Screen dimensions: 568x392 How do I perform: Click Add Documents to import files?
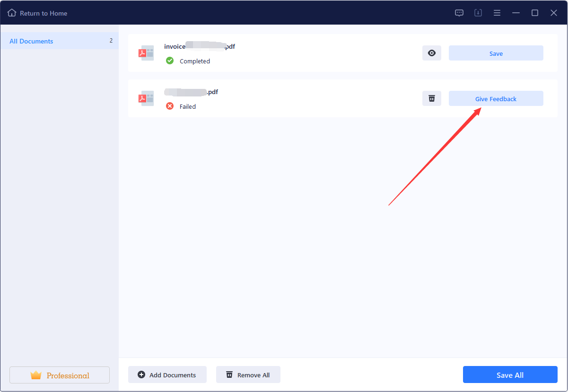[x=167, y=375]
